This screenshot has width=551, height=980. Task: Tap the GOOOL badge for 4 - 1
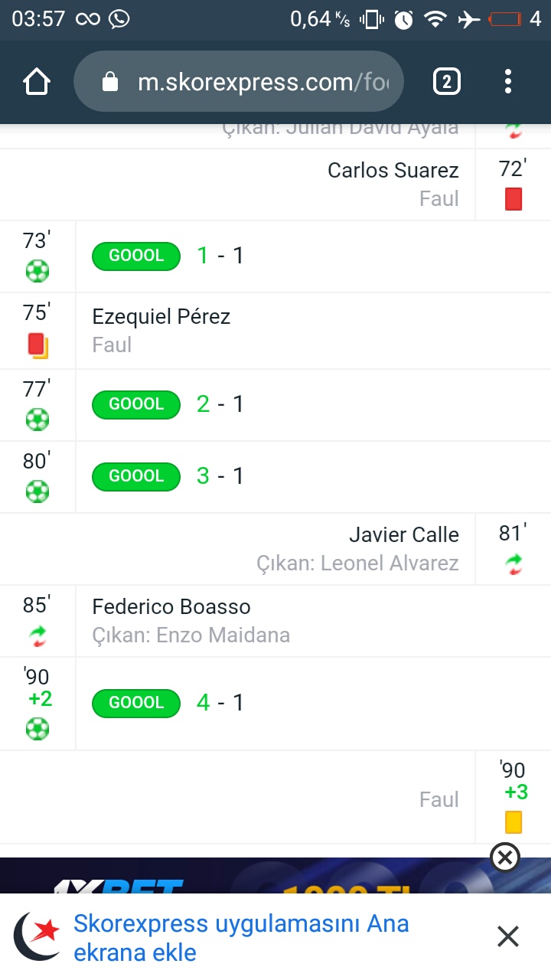click(x=136, y=703)
